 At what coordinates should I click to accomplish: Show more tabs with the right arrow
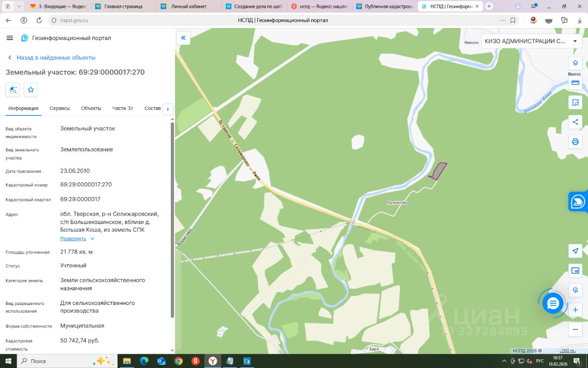point(168,109)
